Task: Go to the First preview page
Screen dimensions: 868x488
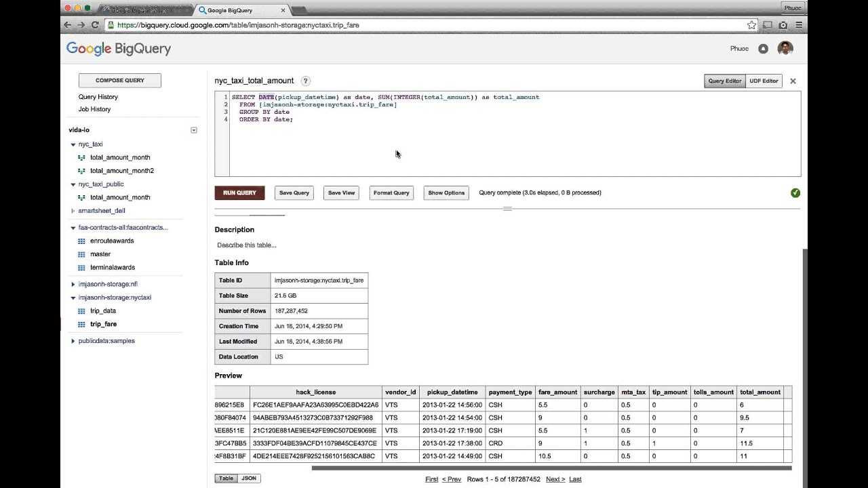Action: click(x=431, y=479)
